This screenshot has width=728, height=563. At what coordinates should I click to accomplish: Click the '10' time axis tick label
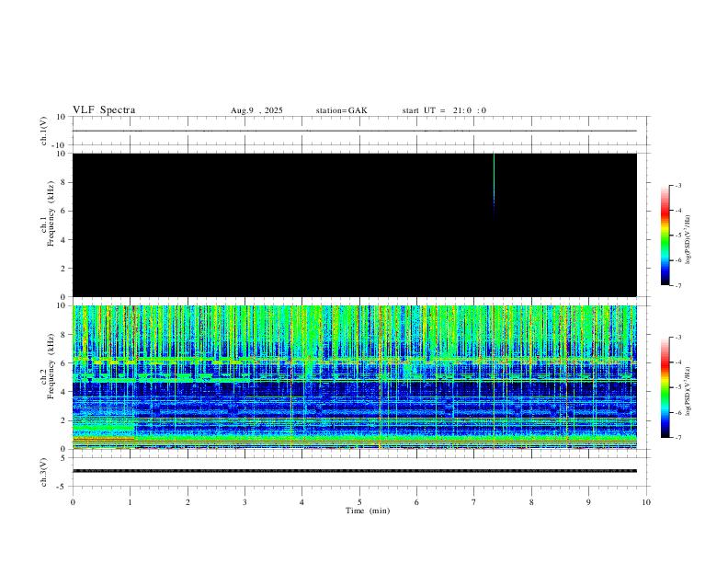click(x=646, y=502)
